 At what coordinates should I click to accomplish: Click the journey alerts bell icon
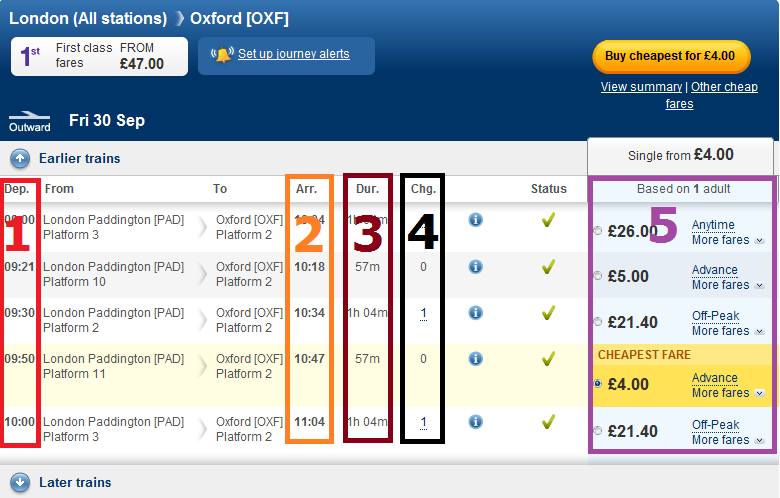click(x=222, y=54)
